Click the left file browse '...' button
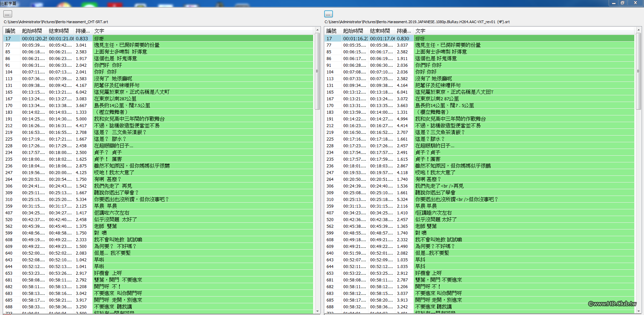Screen dimensions: 644x315 8,14
